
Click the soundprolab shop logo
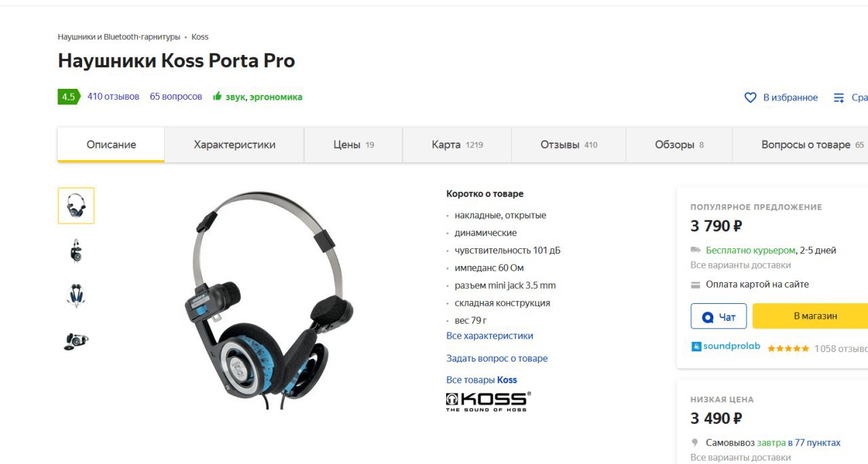click(x=726, y=346)
